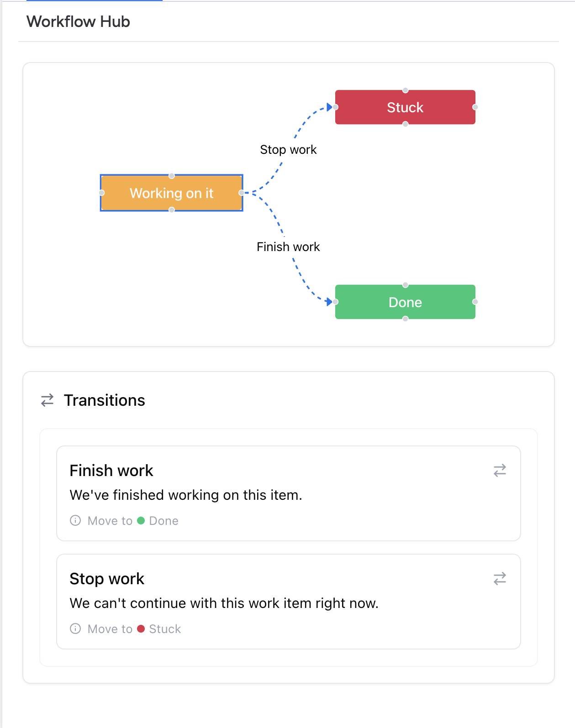Screen dimensions: 575x728
Task: Click the arrows icon beside Transitions heading
Action: point(47,400)
